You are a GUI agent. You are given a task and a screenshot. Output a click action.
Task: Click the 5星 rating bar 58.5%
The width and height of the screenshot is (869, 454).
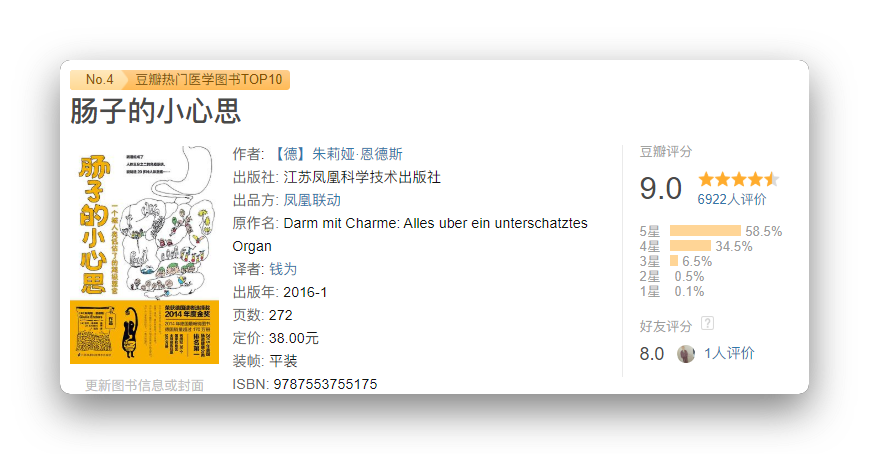tap(705, 231)
